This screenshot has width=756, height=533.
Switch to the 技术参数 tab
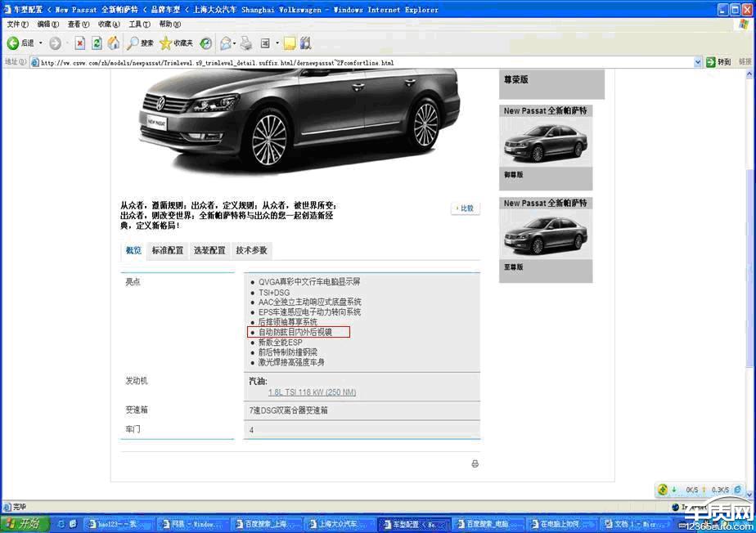(252, 250)
